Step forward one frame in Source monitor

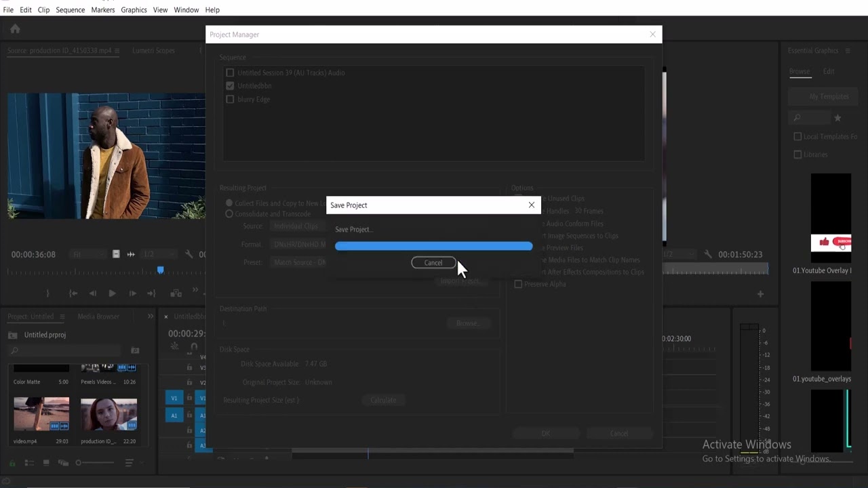click(x=132, y=293)
